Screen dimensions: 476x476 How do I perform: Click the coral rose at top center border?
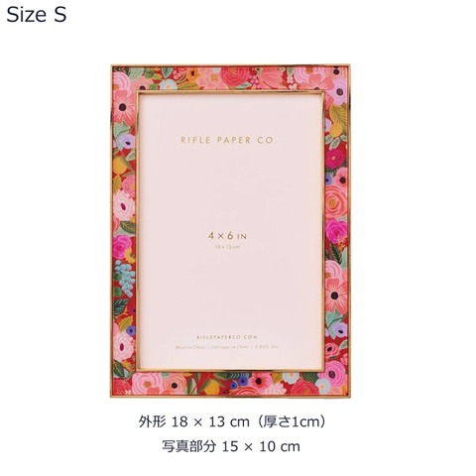(231, 77)
